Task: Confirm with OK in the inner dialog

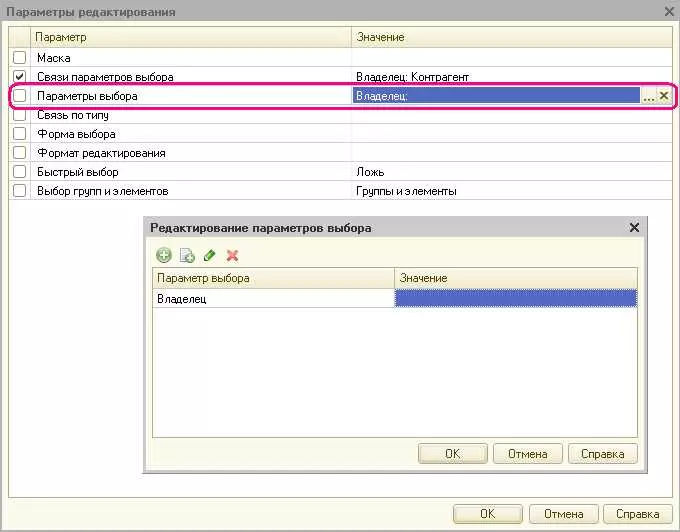Action: (x=452, y=454)
